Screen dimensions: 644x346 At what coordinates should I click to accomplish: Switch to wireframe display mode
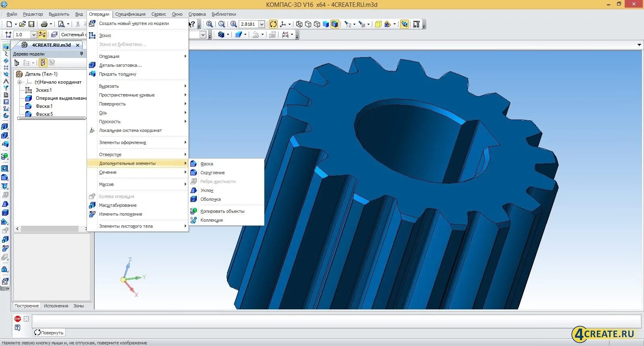pyautogui.click(x=299, y=24)
